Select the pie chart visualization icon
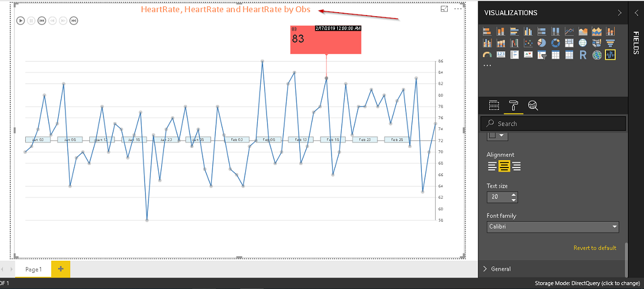The width and height of the screenshot is (644, 289). click(x=542, y=43)
